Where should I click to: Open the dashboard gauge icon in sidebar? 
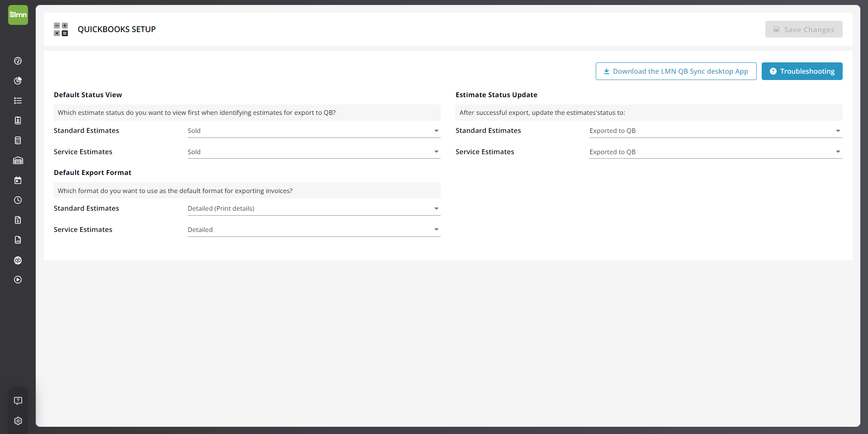[x=18, y=61]
